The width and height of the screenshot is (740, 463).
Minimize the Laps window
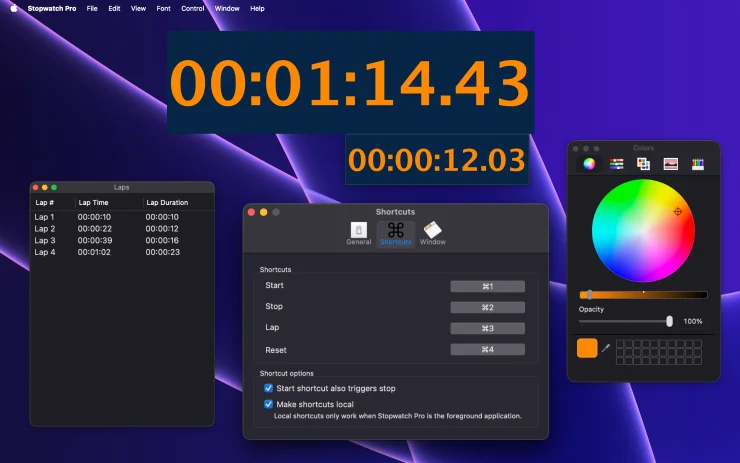pos(45,187)
